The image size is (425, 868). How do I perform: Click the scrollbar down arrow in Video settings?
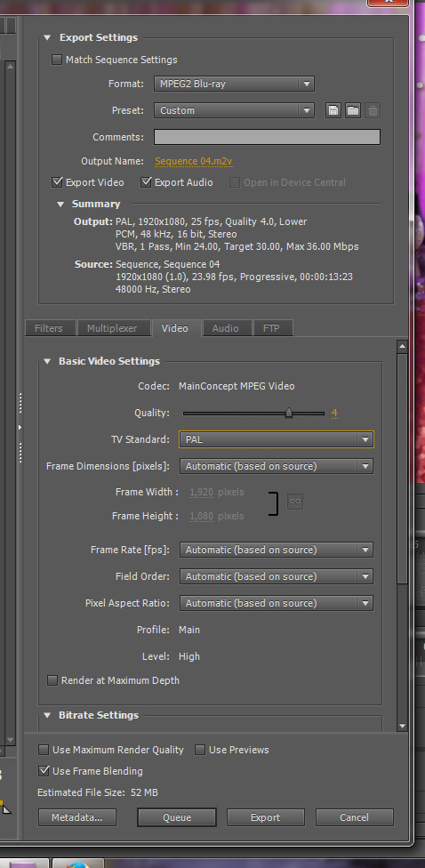click(402, 726)
